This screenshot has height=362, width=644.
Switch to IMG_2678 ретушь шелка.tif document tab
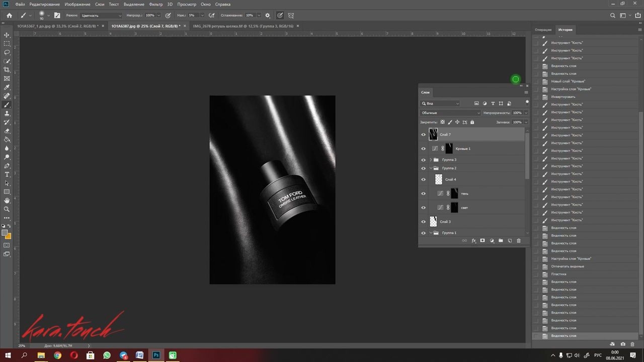[243, 26]
